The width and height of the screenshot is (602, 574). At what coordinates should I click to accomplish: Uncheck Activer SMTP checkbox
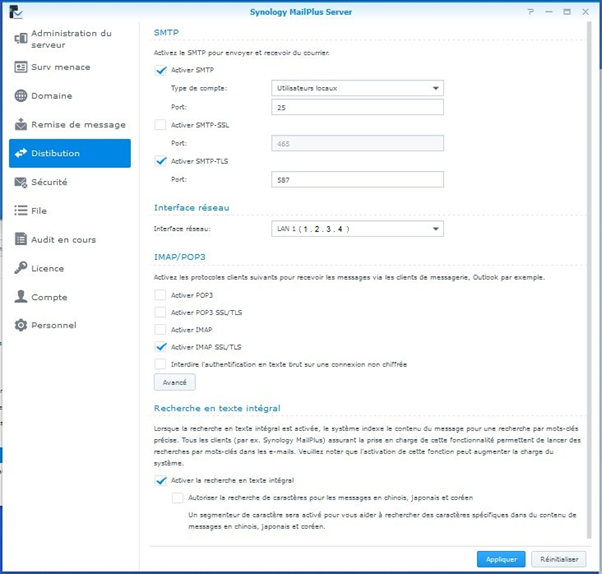click(x=160, y=70)
